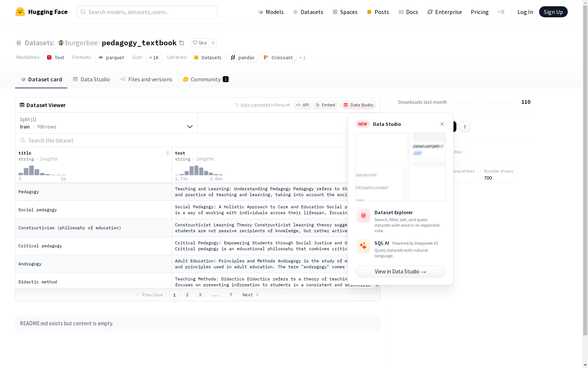
Task: Click the Datasets library tag
Action: pos(208,57)
